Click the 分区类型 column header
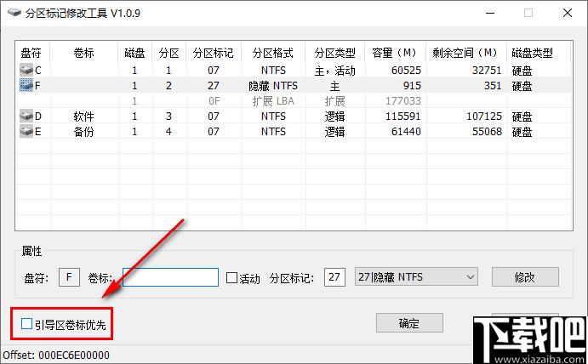The width and height of the screenshot is (588, 364). 335,53
